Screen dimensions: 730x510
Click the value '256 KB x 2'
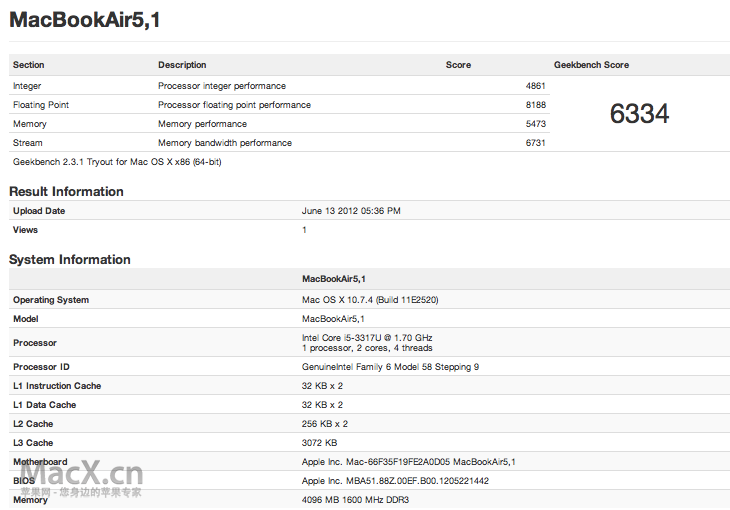click(324, 424)
